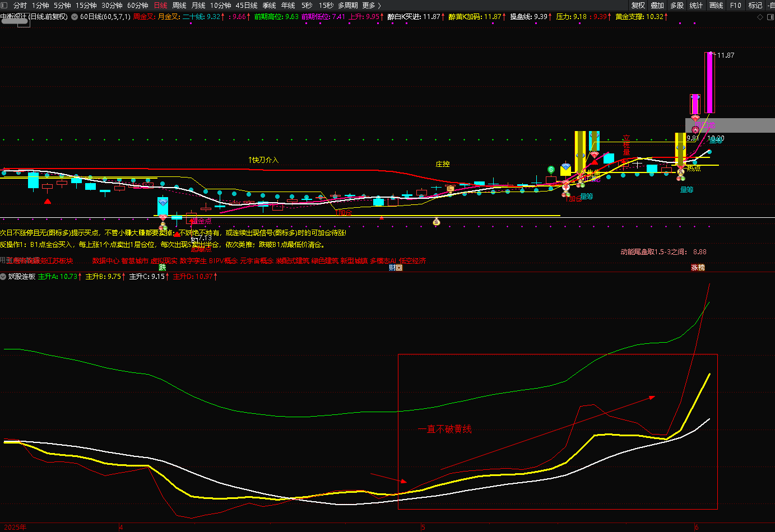Click the 数字孪生 concept label
Viewport: 775px width, 532px height.
193,261
